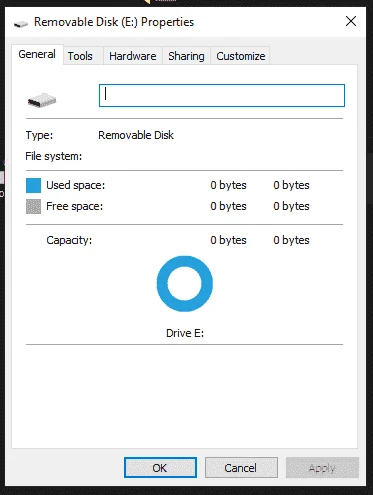Switch to the Sharing tab
The width and height of the screenshot is (373, 495).
(x=186, y=56)
